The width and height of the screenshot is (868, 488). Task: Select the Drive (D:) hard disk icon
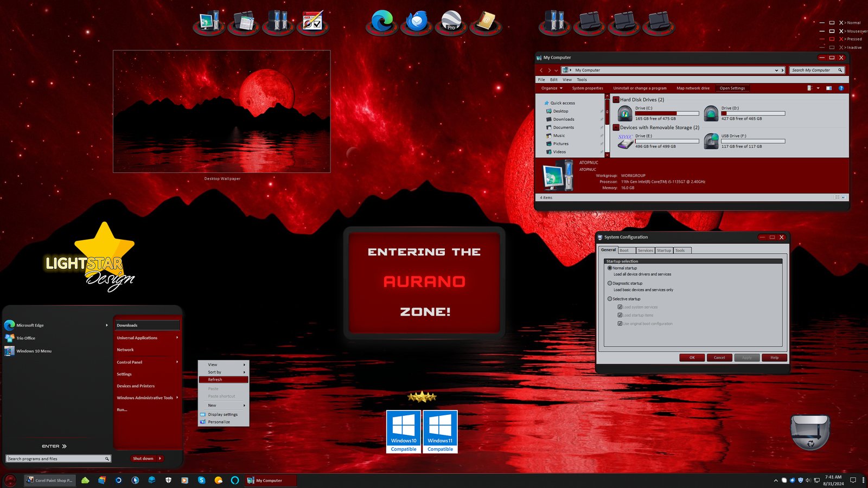coord(711,113)
